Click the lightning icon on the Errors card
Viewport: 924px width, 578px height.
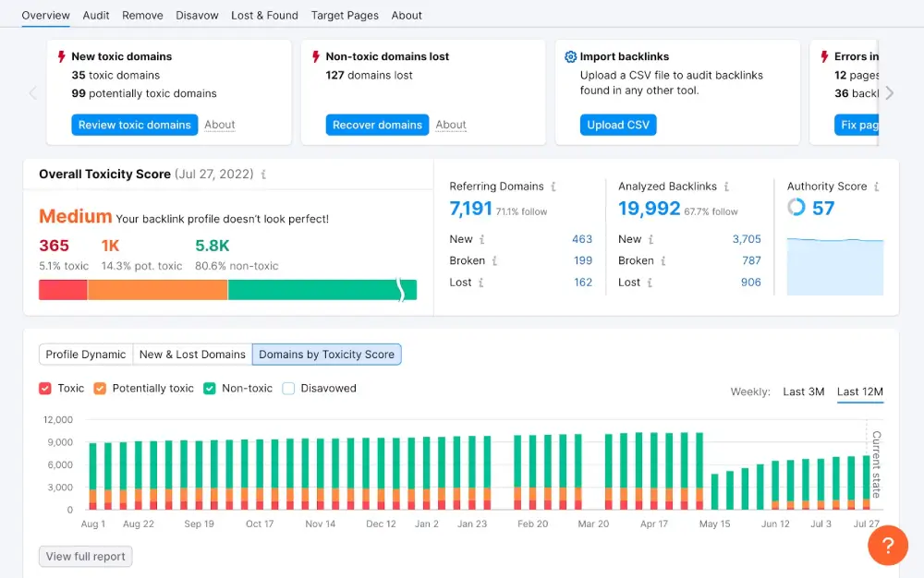(x=822, y=55)
